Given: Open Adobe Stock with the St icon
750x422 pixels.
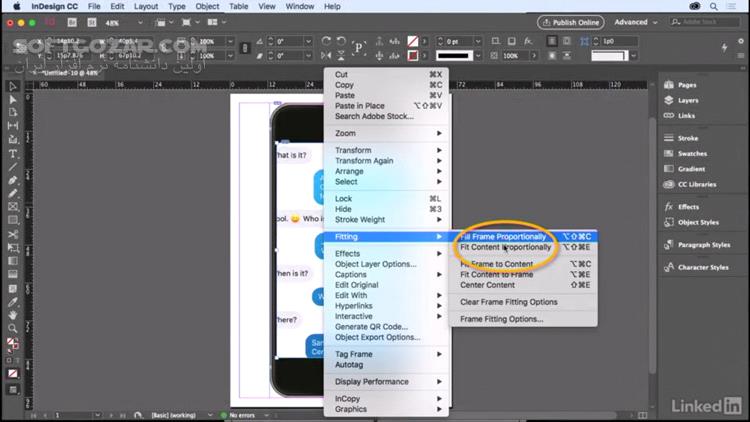Looking at the screenshot, I should (x=92, y=22).
